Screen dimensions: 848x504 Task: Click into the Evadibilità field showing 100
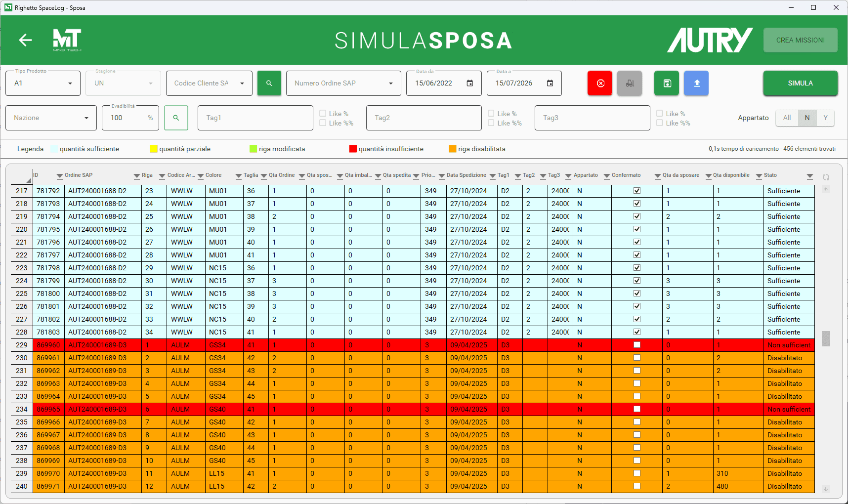(130, 118)
